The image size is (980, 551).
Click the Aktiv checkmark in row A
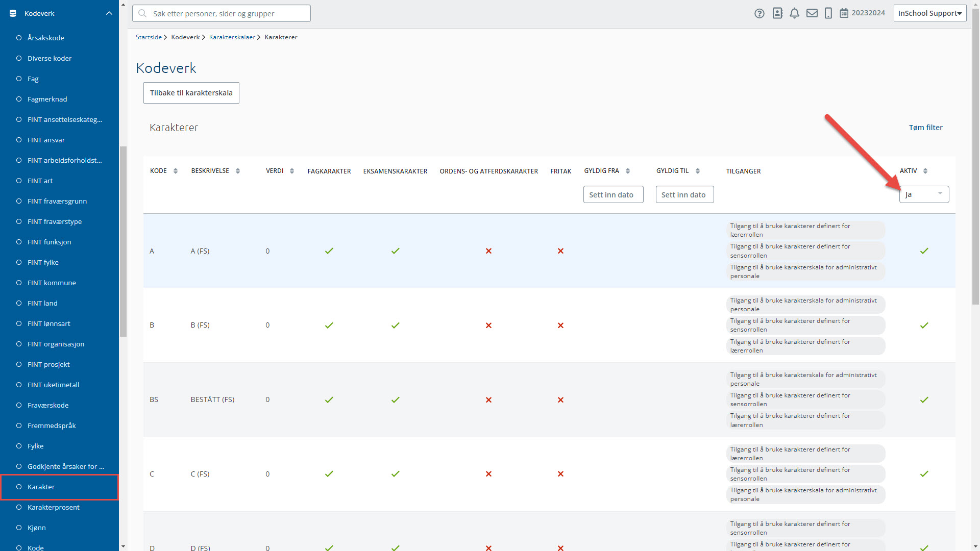[924, 251]
